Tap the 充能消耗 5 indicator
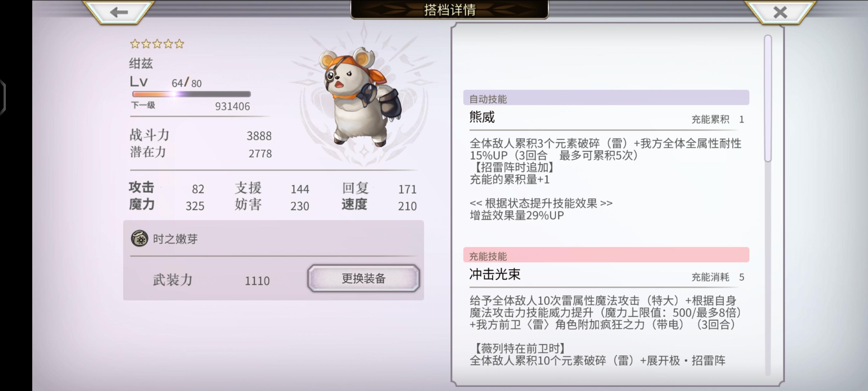 coord(718,277)
